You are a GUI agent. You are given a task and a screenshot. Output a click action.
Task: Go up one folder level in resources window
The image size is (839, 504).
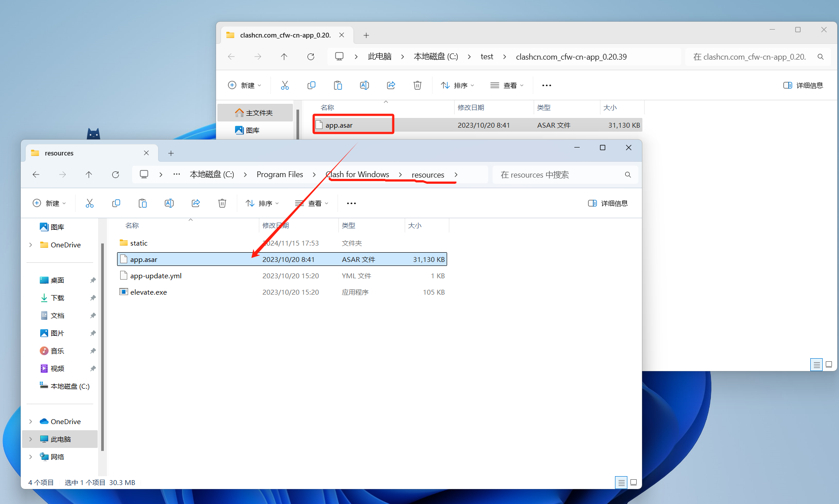[89, 174]
